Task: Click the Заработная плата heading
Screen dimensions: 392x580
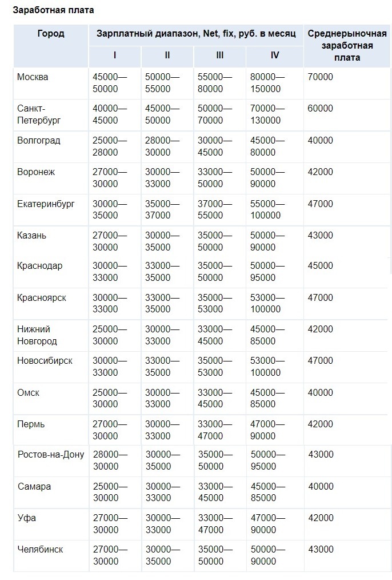Action: 53,10
